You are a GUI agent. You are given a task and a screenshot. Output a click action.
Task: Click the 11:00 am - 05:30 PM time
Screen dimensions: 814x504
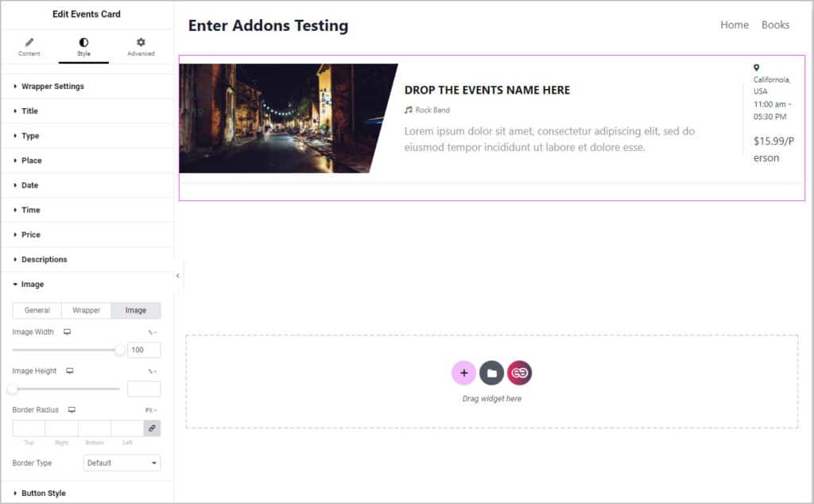point(772,110)
